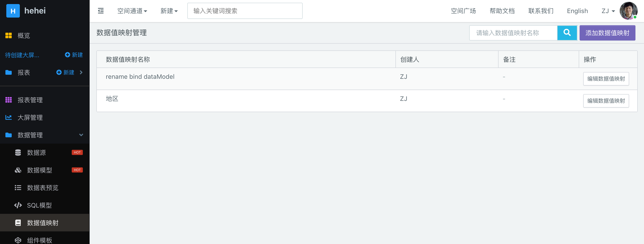This screenshot has width=644, height=244.
Task: Open the 新建 dropdown in top bar
Action: click(169, 11)
